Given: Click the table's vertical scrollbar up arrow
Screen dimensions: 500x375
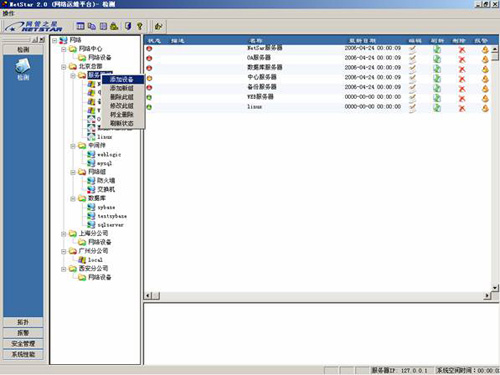Looking at the screenshot, I should [495, 49].
